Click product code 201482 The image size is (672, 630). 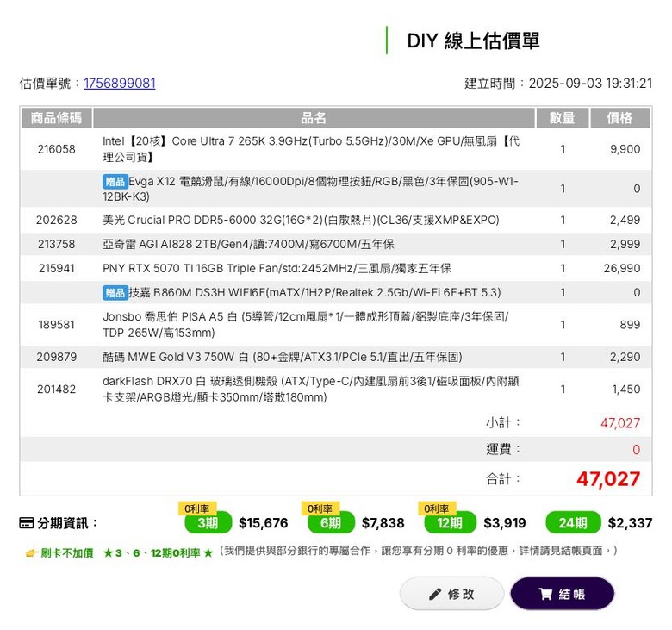point(57,389)
